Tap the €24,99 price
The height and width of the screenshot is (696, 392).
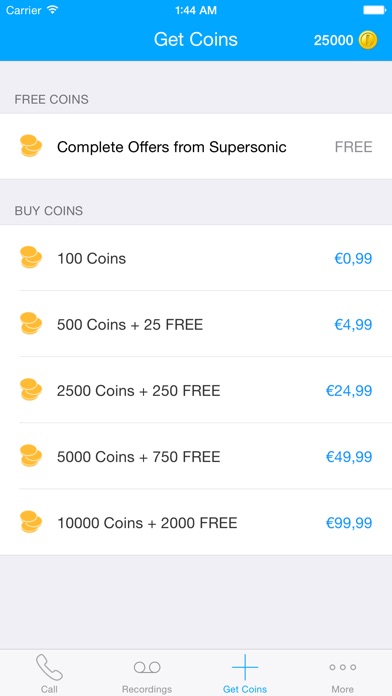click(x=349, y=391)
